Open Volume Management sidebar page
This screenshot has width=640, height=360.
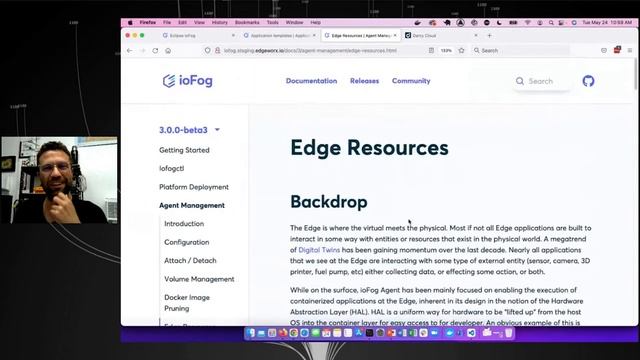tap(199, 279)
